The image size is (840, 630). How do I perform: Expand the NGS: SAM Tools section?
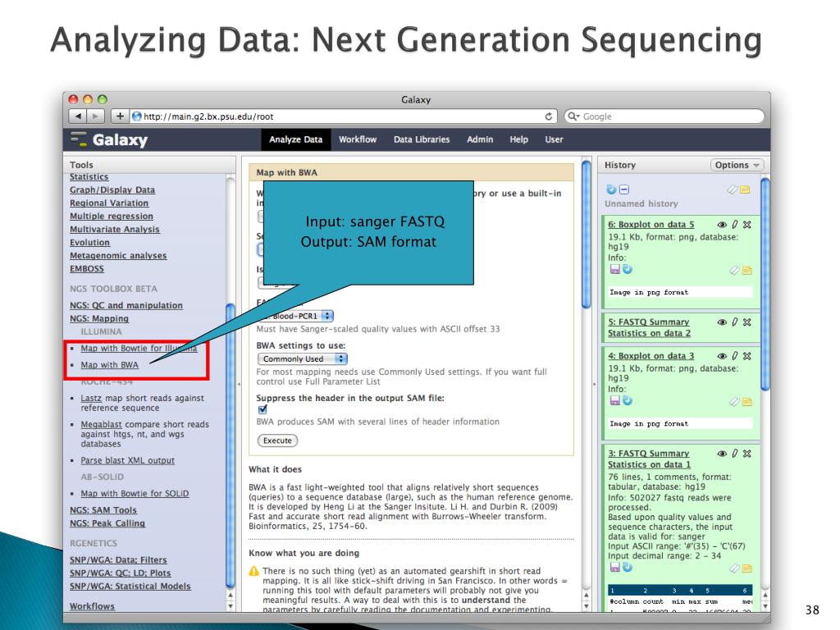click(103, 510)
